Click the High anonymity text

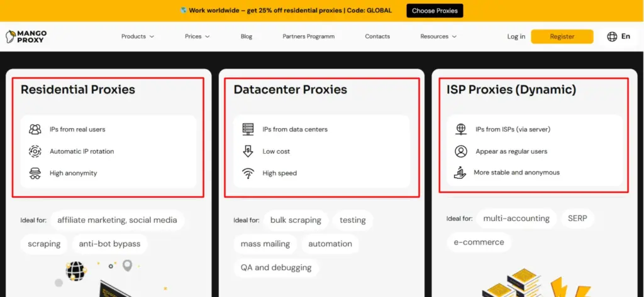73,173
